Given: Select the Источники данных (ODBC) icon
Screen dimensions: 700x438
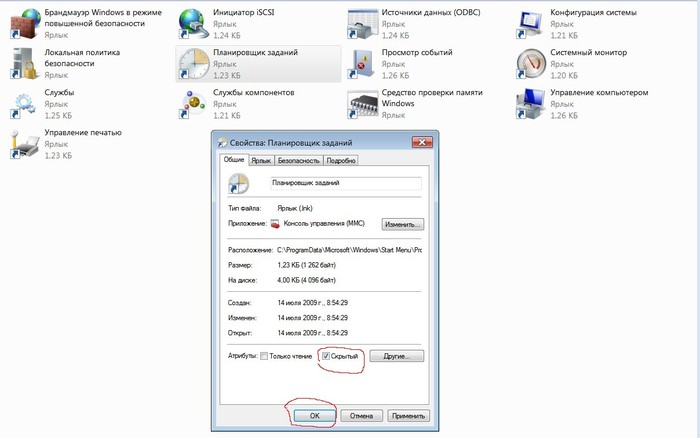Looking at the screenshot, I should tap(362, 24).
